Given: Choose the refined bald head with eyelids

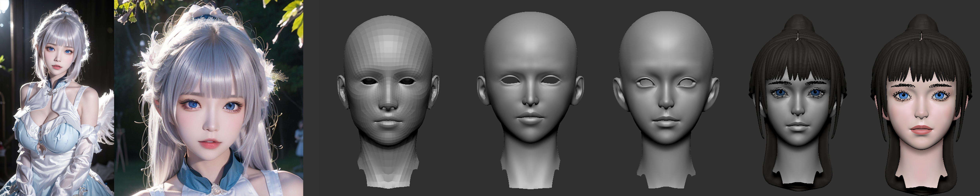Looking at the screenshot, I should point(666,100).
